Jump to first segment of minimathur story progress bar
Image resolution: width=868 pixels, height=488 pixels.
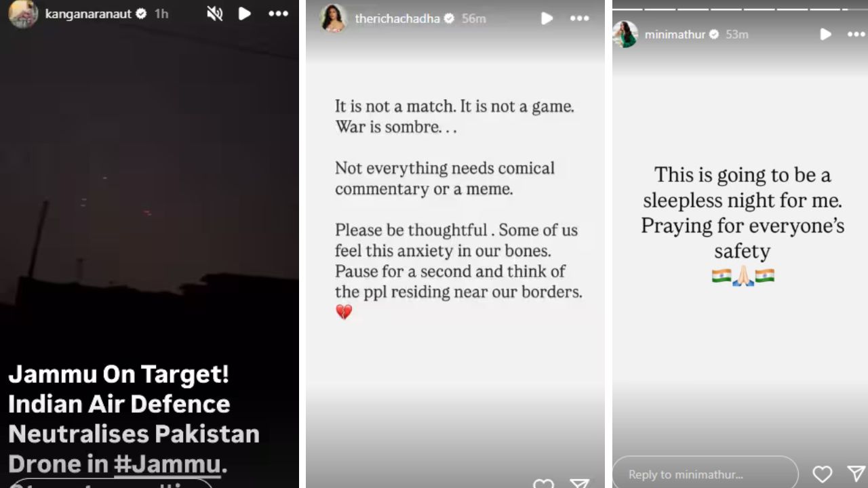tap(627, 9)
